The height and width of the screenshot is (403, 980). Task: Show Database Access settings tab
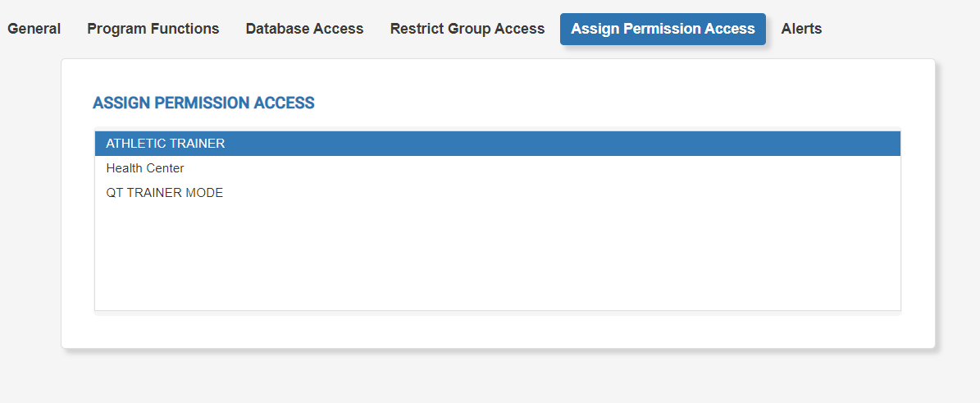tap(304, 29)
